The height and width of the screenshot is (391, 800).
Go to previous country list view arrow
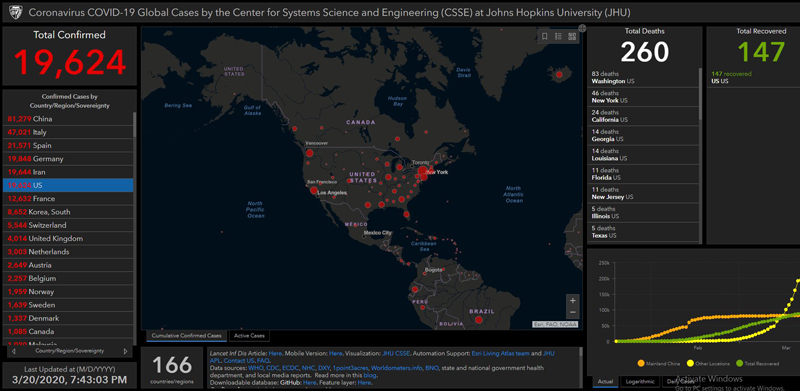coord(13,351)
